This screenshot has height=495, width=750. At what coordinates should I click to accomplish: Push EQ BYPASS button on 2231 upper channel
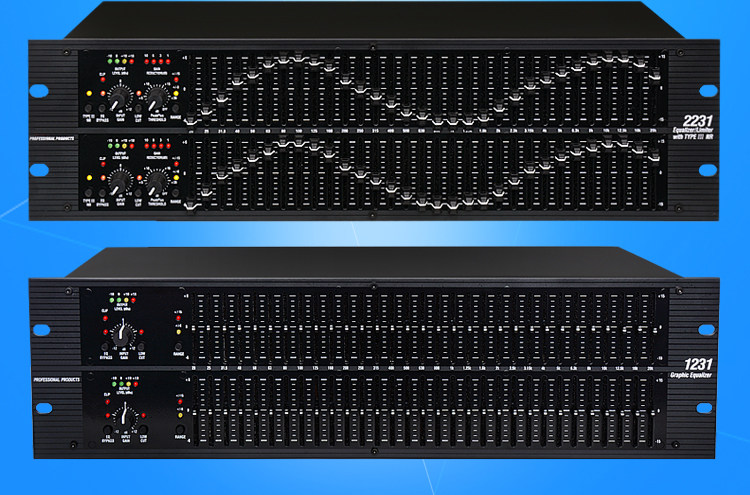pos(102,108)
